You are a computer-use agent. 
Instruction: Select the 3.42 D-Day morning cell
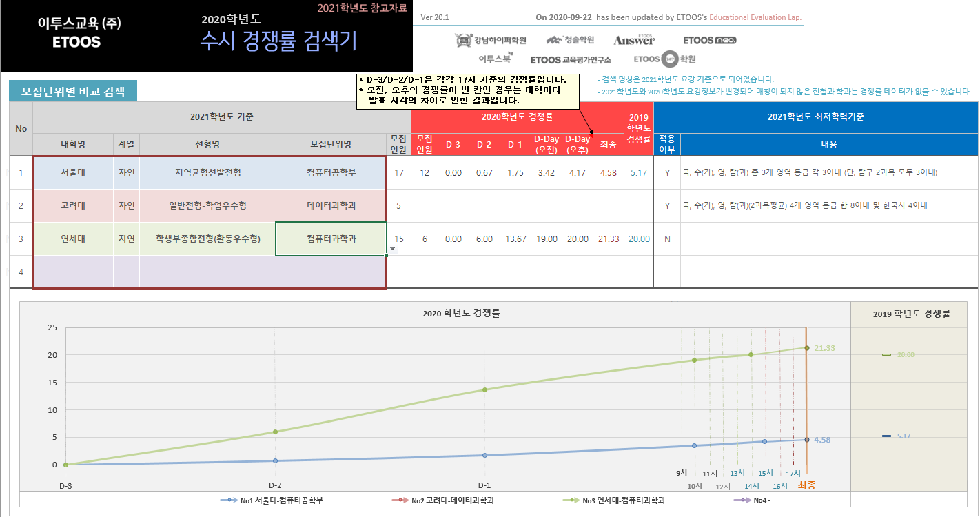click(x=547, y=172)
